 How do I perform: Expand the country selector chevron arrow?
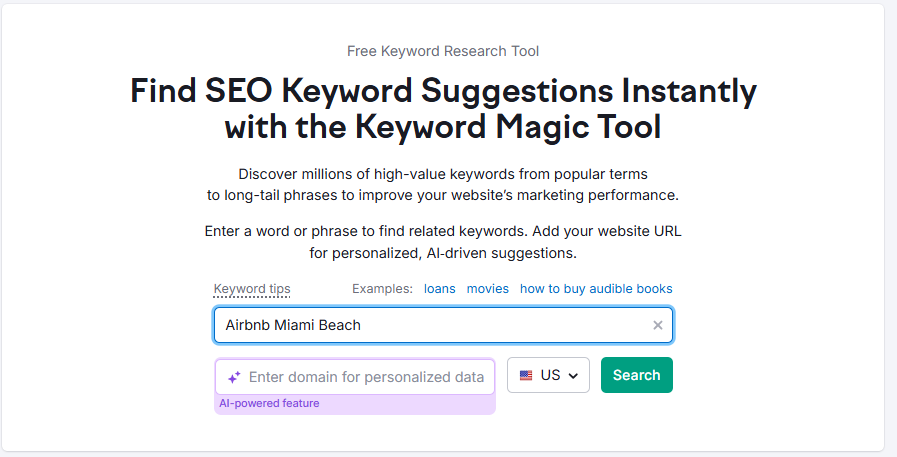[x=573, y=376]
